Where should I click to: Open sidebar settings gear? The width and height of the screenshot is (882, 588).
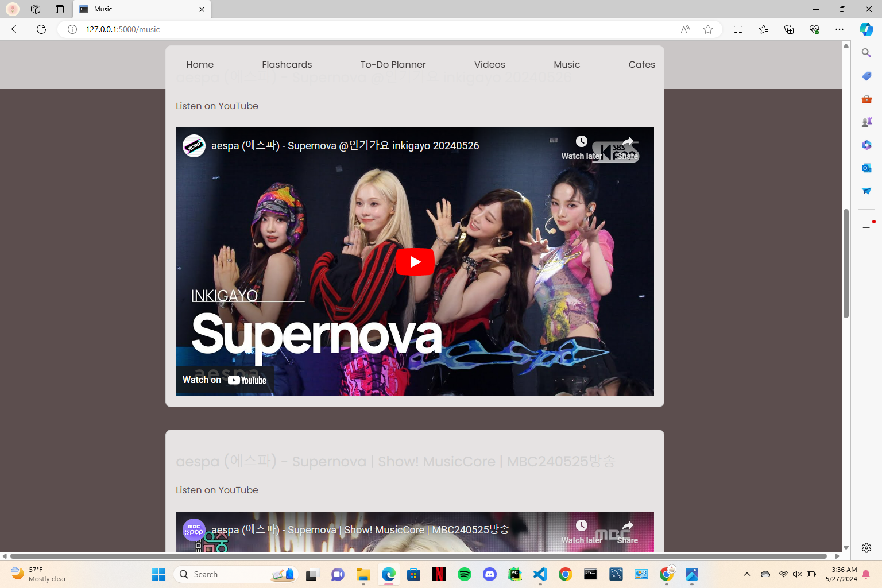[x=866, y=548]
